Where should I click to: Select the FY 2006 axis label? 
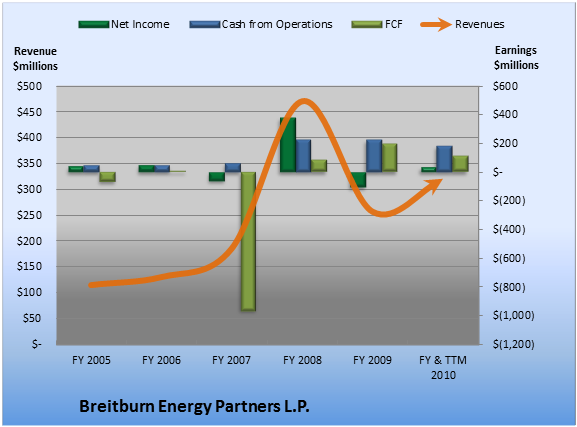[162, 360]
